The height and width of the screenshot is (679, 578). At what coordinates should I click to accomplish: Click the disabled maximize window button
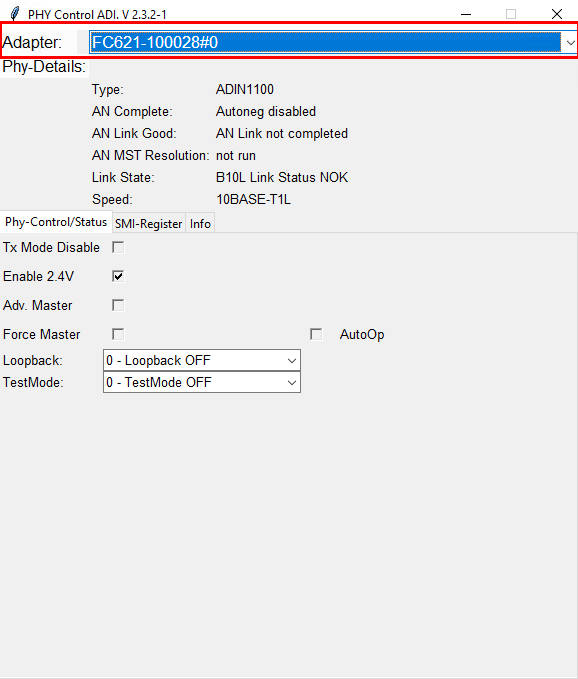[x=511, y=14]
